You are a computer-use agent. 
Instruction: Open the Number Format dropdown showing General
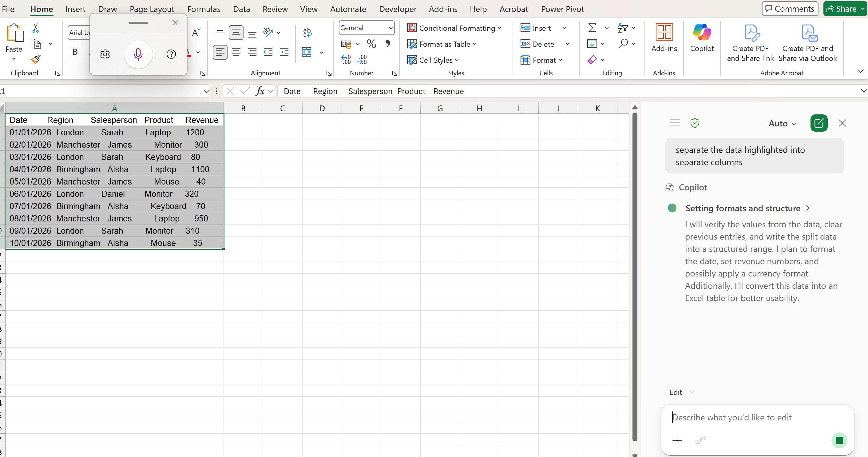[366, 28]
